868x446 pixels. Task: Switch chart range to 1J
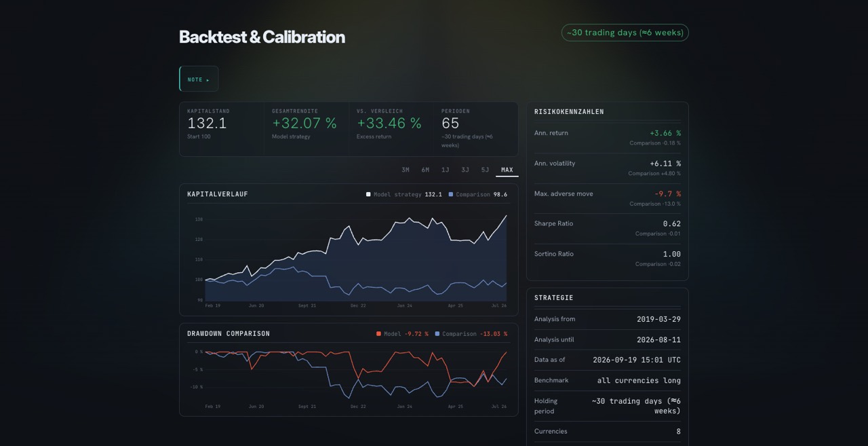point(446,170)
